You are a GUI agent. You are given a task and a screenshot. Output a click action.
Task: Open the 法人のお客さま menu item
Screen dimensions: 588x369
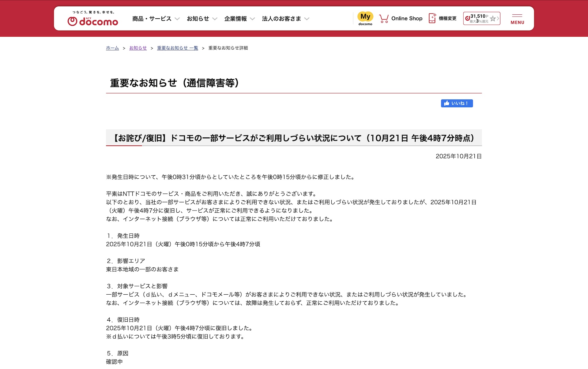click(281, 19)
